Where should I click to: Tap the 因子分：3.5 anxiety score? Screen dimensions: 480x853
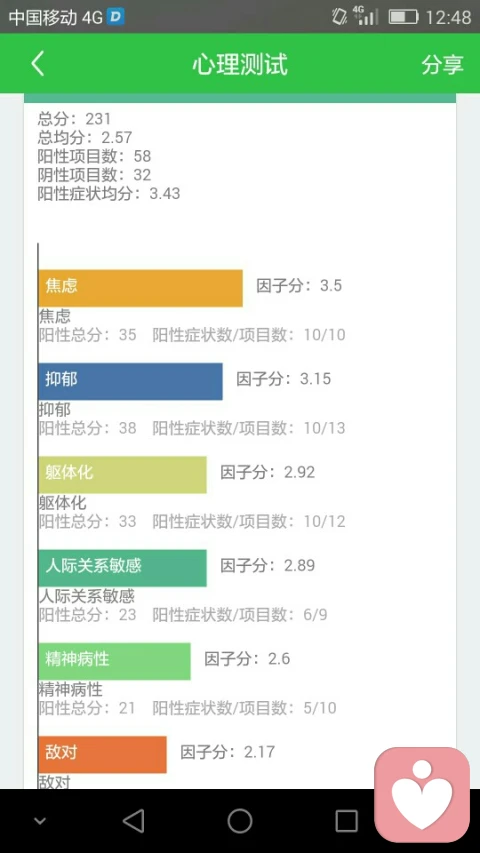coord(299,286)
